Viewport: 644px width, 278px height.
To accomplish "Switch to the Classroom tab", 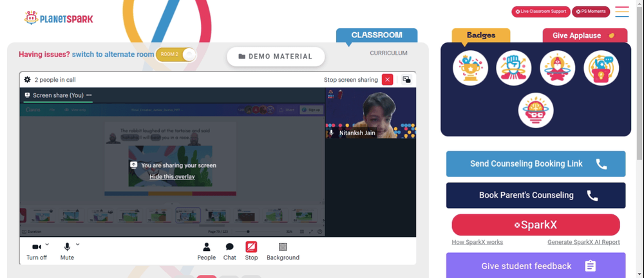I will pos(377,35).
